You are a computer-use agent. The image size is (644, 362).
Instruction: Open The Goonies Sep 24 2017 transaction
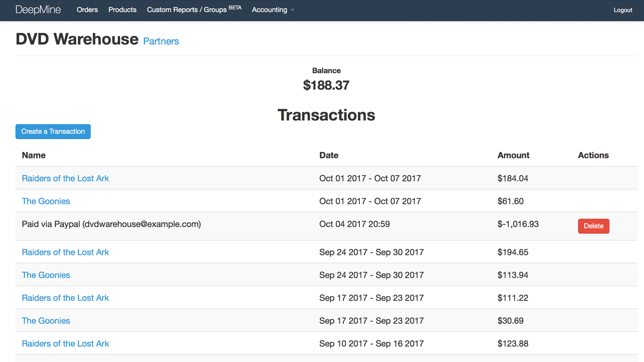46,275
